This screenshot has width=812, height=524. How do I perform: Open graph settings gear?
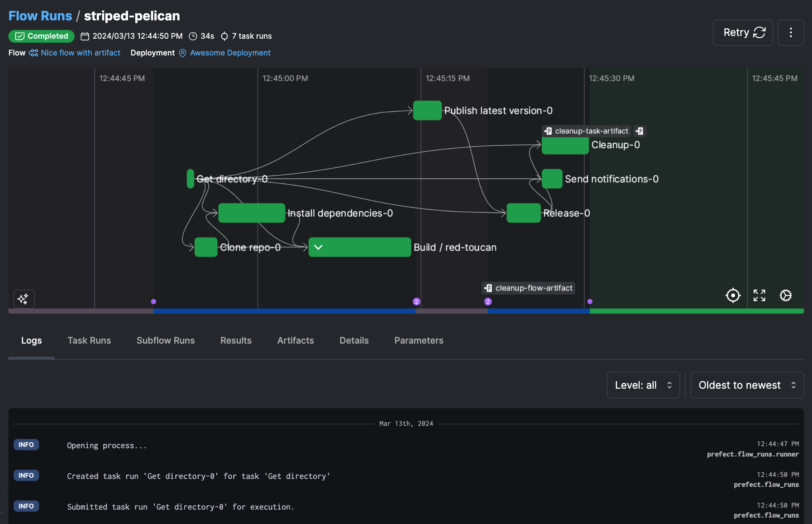click(785, 296)
